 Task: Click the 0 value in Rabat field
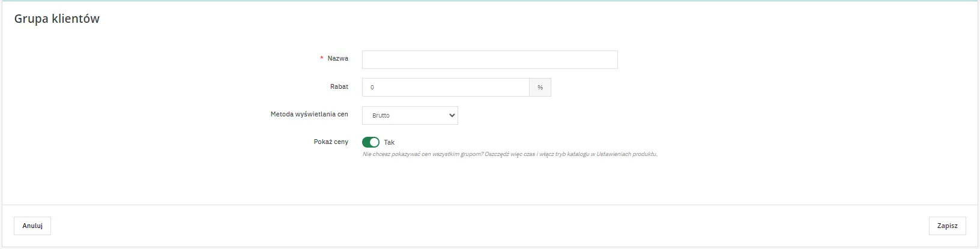click(x=372, y=88)
